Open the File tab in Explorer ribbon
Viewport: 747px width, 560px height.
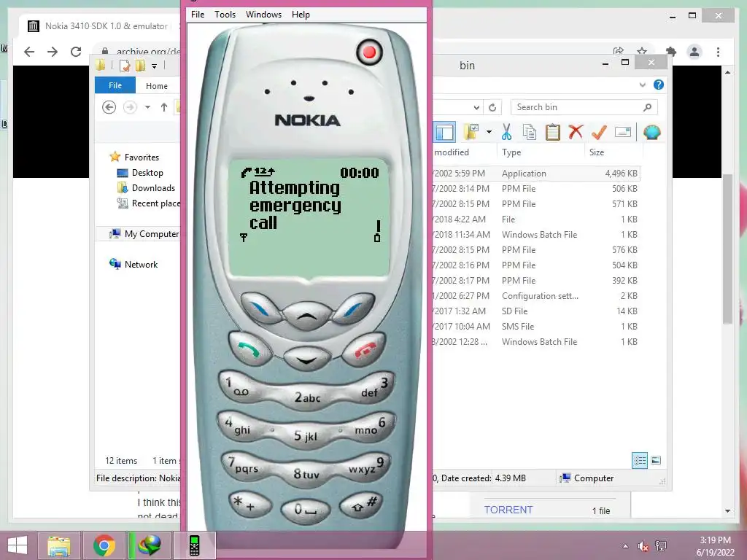click(x=115, y=85)
